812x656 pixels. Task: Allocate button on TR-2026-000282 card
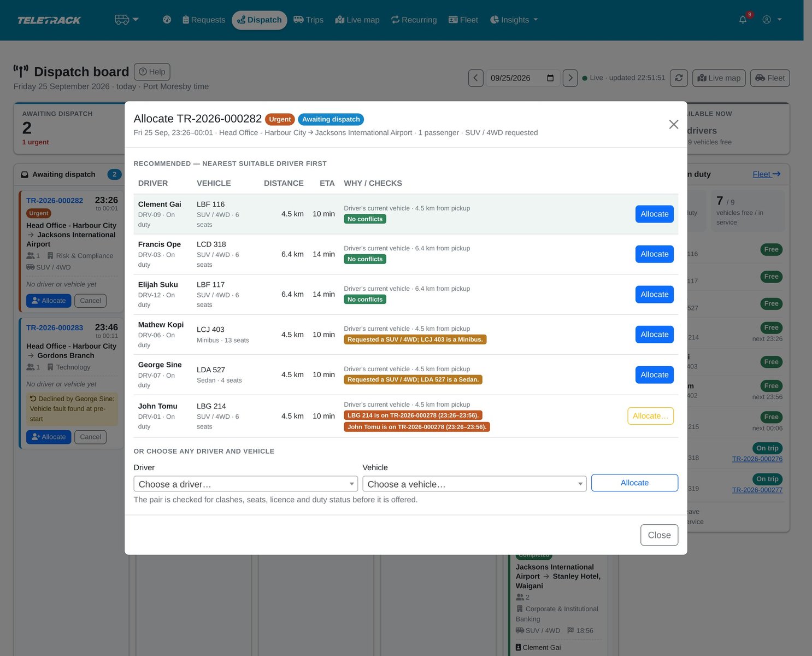[x=49, y=301]
